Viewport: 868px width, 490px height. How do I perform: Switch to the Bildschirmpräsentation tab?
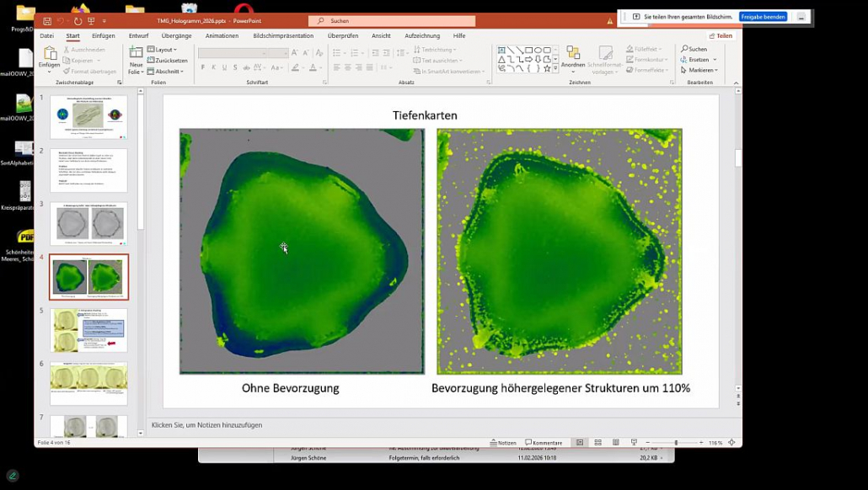click(283, 36)
